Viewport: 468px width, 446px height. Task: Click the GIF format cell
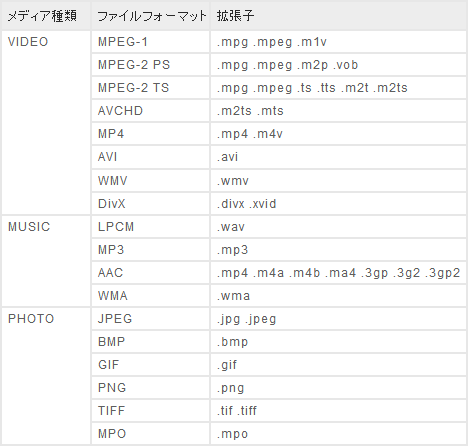click(151, 365)
